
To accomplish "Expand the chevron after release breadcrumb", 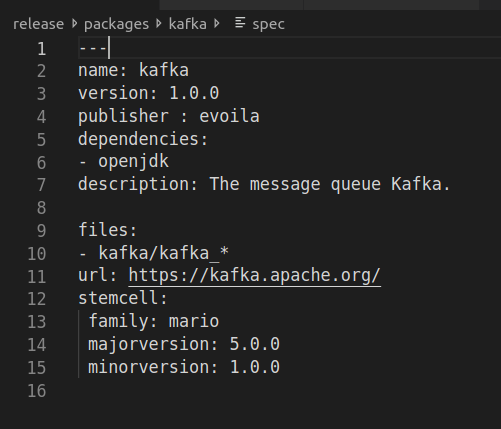I will [x=75, y=23].
